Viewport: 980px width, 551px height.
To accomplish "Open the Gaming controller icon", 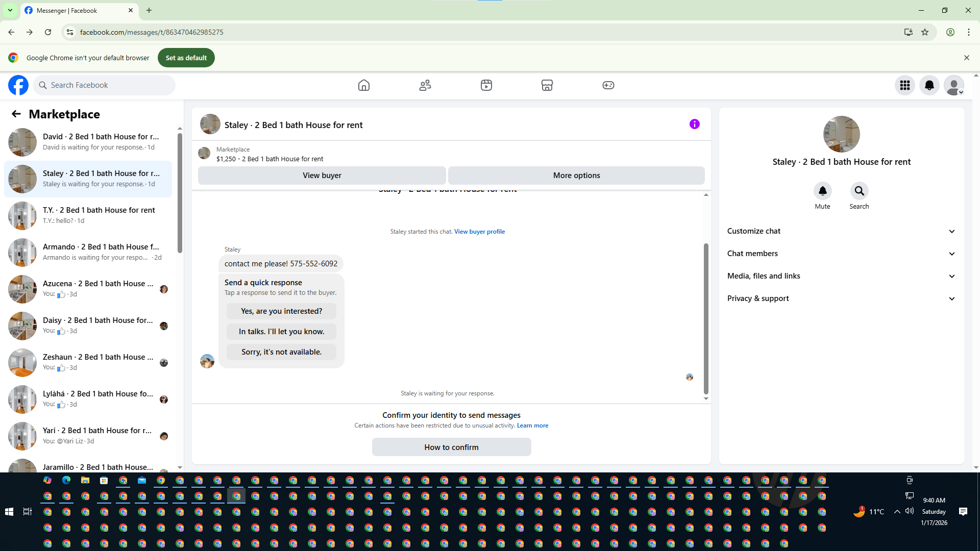I will click(608, 85).
